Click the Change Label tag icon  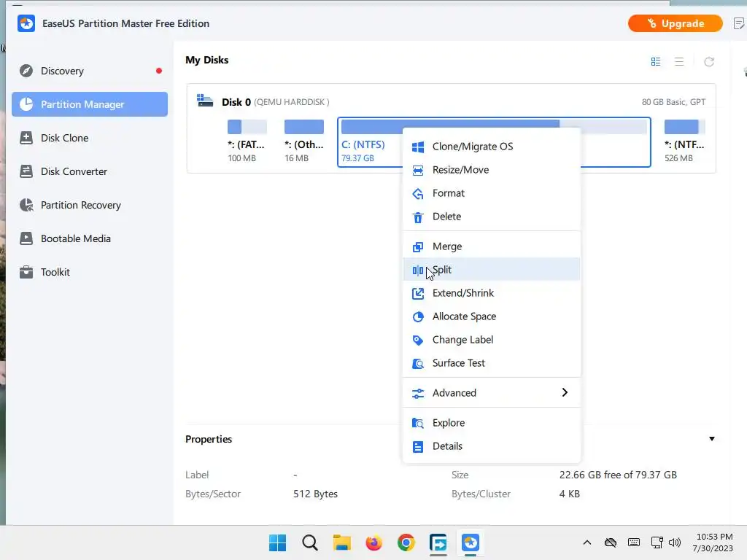[x=418, y=340]
